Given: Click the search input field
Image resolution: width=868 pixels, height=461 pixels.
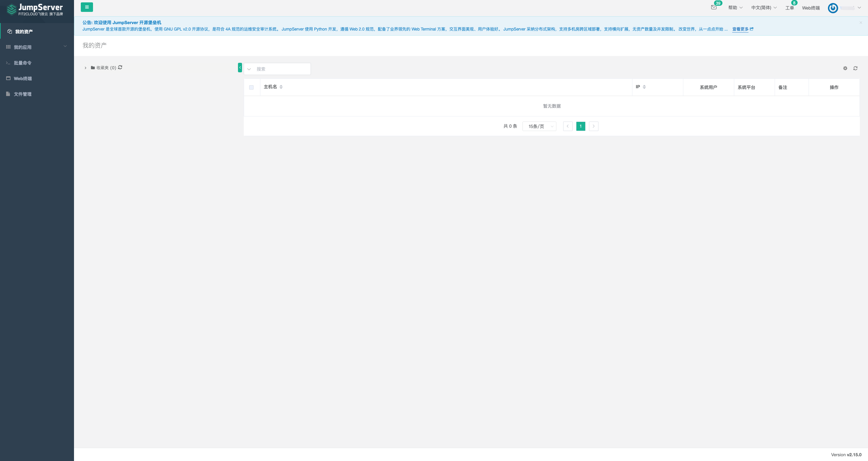Looking at the screenshot, I should (x=282, y=69).
